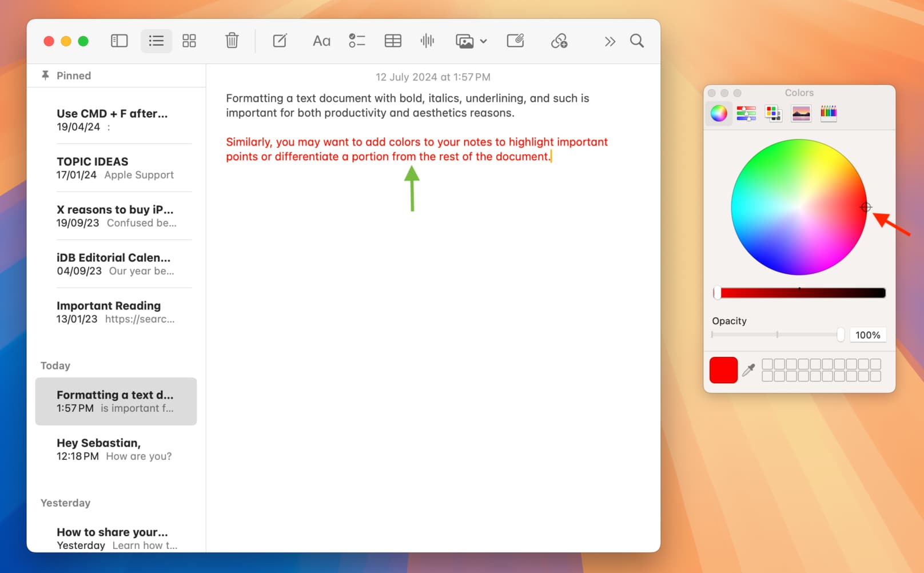The height and width of the screenshot is (573, 924).
Task: Open the add link icon
Action: click(x=559, y=41)
